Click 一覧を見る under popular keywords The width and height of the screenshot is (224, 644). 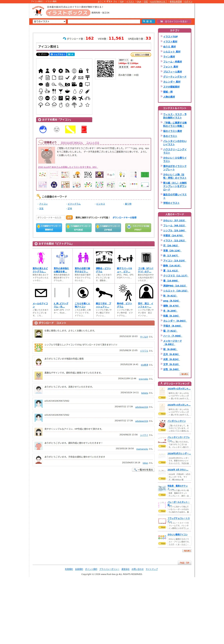coord(184,374)
